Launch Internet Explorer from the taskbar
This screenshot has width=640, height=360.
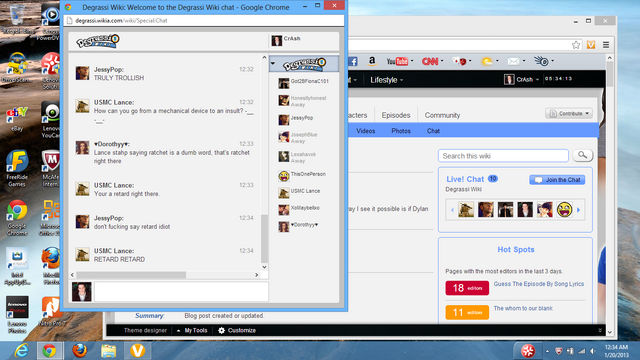(x=21, y=351)
